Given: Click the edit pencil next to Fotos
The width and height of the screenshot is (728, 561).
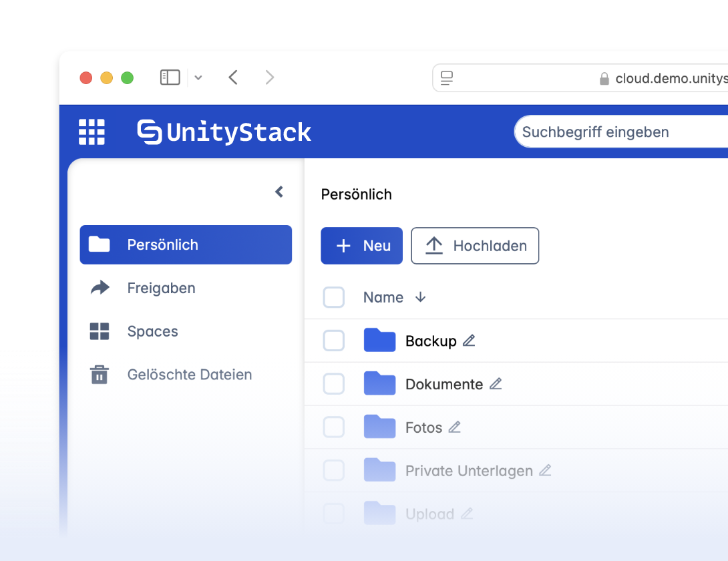Looking at the screenshot, I should click(455, 427).
